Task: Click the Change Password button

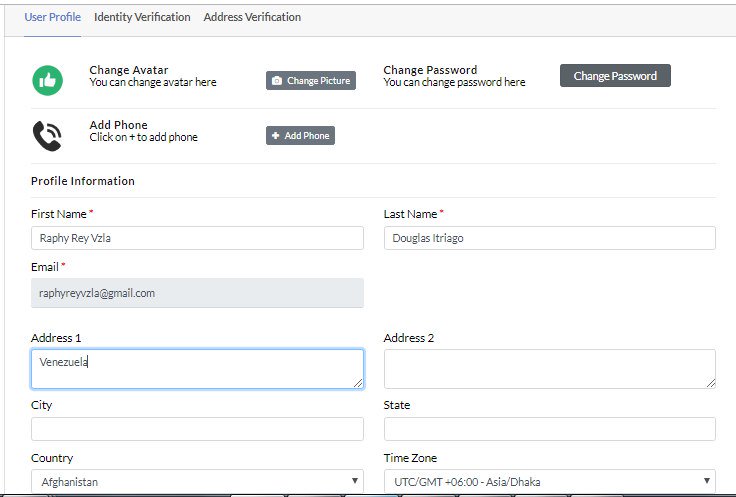Action: [x=615, y=76]
